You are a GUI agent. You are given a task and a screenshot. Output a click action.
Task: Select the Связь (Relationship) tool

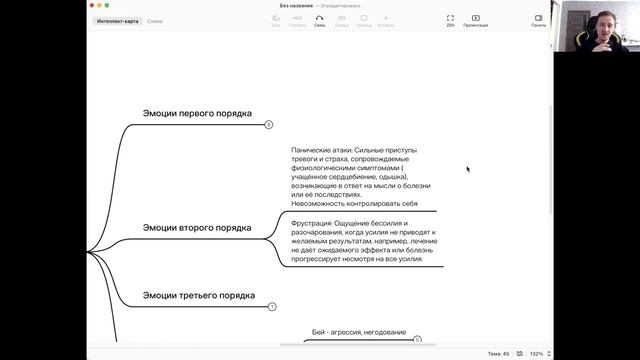[319, 21]
